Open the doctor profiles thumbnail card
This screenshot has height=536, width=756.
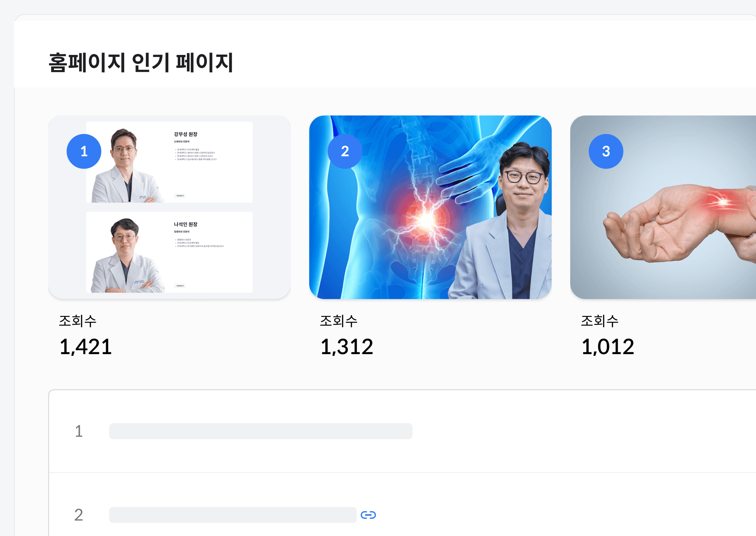point(169,207)
